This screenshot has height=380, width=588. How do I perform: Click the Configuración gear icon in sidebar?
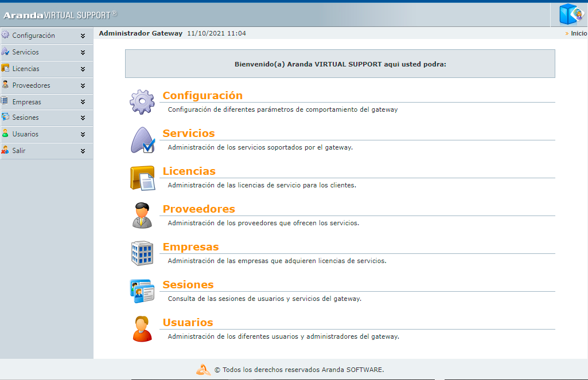(5, 35)
